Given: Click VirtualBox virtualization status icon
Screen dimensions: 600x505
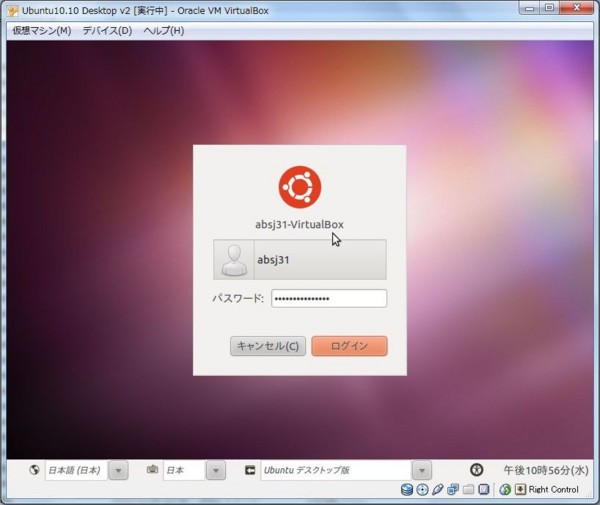Looking at the screenshot, I should point(484,490).
